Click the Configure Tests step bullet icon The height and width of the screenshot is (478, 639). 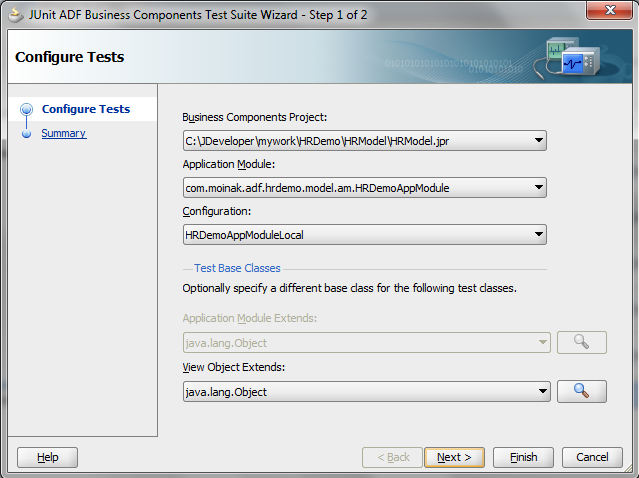point(27,110)
